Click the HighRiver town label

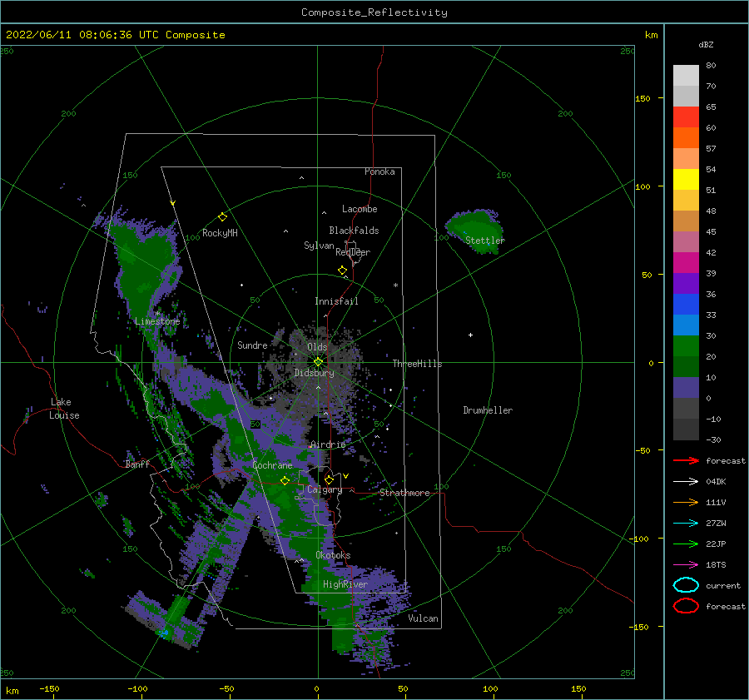coord(345,584)
